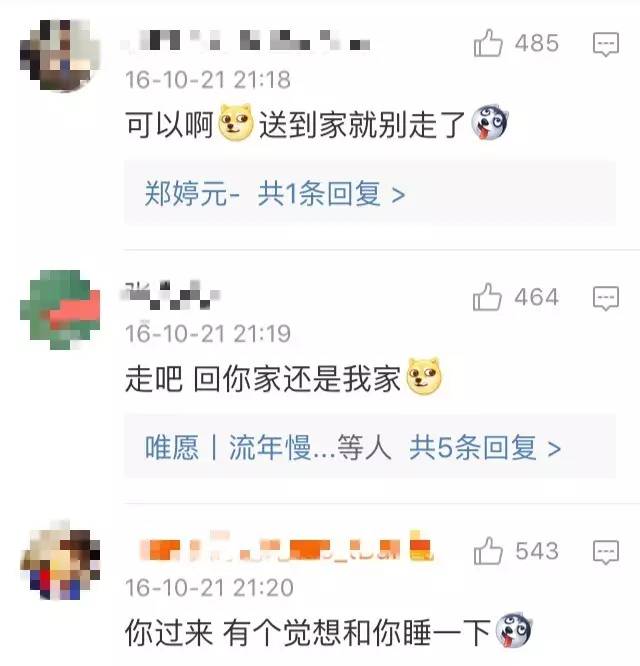
Task: Reply to the 21:18 comment via bubble icon
Action: click(606, 44)
